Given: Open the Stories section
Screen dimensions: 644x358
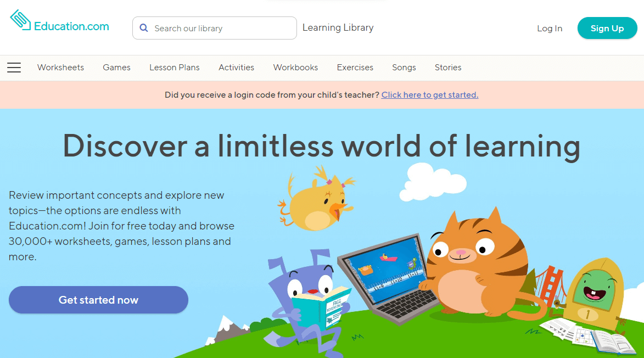Looking at the screenshot, I should (447, 67).
